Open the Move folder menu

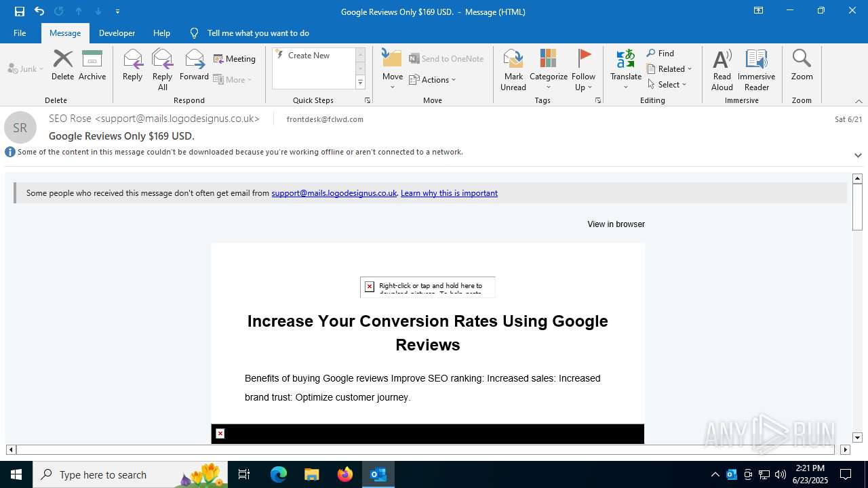pyautogui.click(x=393, y=69)
